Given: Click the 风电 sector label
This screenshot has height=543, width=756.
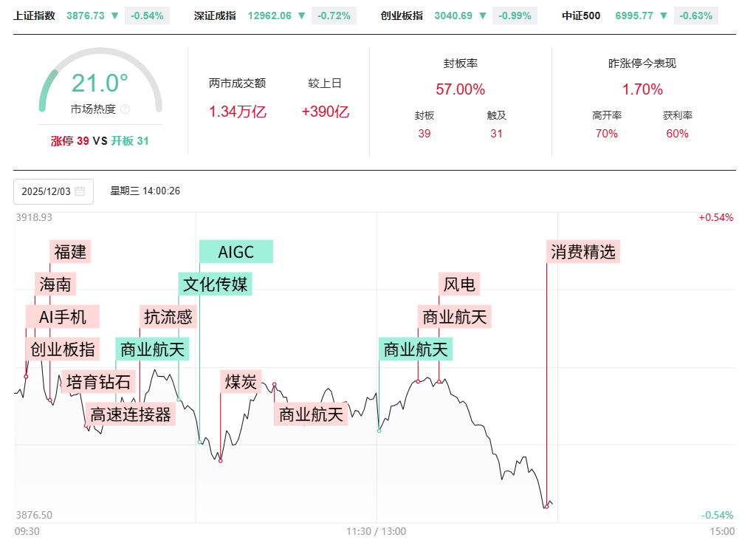Looking at the screenshot, I should coord(459,284).
